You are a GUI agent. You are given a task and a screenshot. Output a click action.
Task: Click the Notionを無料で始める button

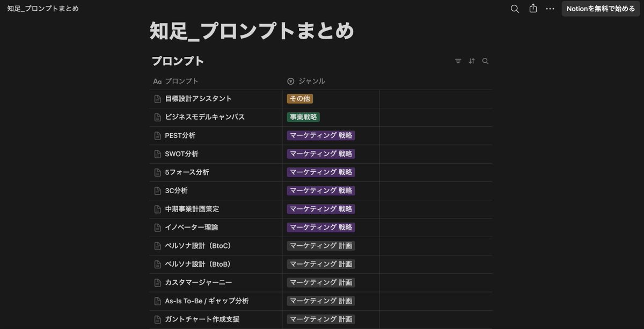click(601, 9)
